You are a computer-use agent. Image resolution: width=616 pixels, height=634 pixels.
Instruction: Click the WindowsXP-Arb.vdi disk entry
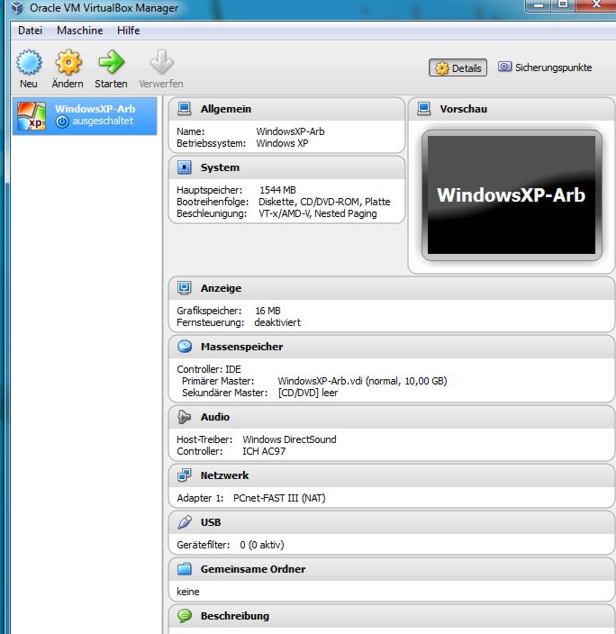coord(362,381)
